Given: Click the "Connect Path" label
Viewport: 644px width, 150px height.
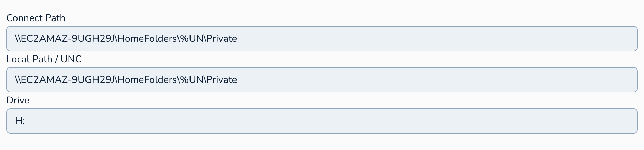Looking at the screenshot, I should [x=36, y=18].
